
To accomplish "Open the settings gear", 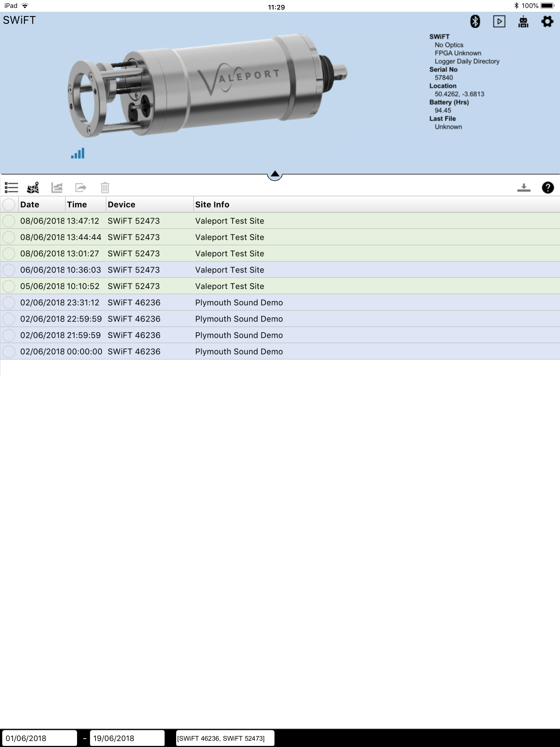I will pos(547,21).
